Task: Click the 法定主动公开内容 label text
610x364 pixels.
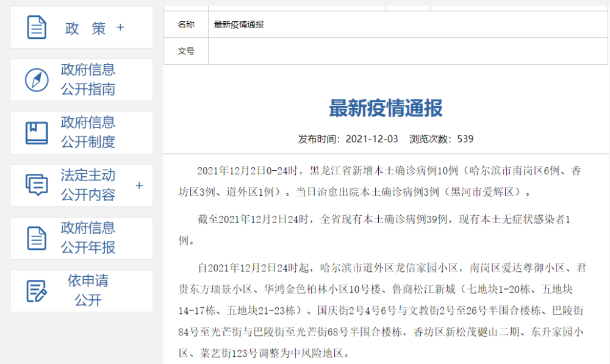Action: (x=88, y=185)
